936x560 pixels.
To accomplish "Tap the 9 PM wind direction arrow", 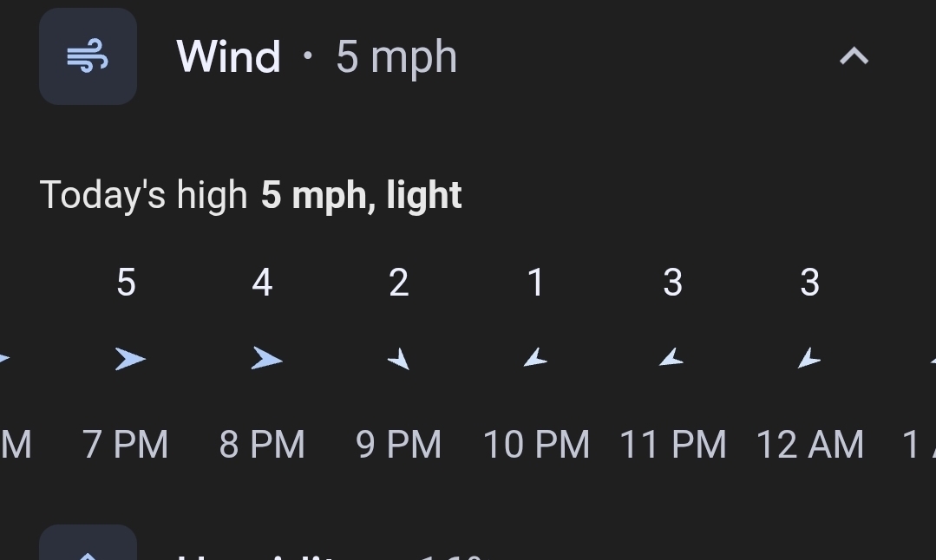I will (399, 358).
